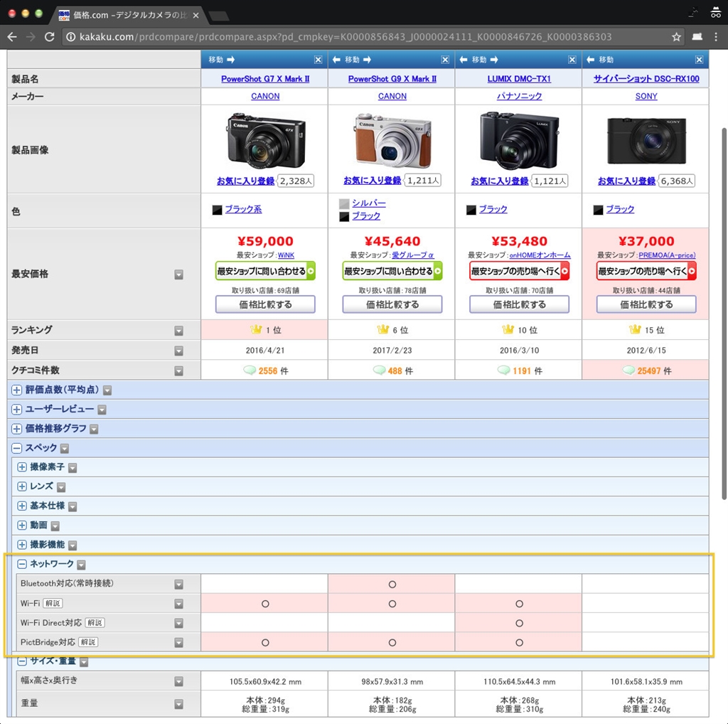This screenshot has height=724, width=728.
Task: Click the speech bubble next to 488 件
Action: click(x=380, y=370)
